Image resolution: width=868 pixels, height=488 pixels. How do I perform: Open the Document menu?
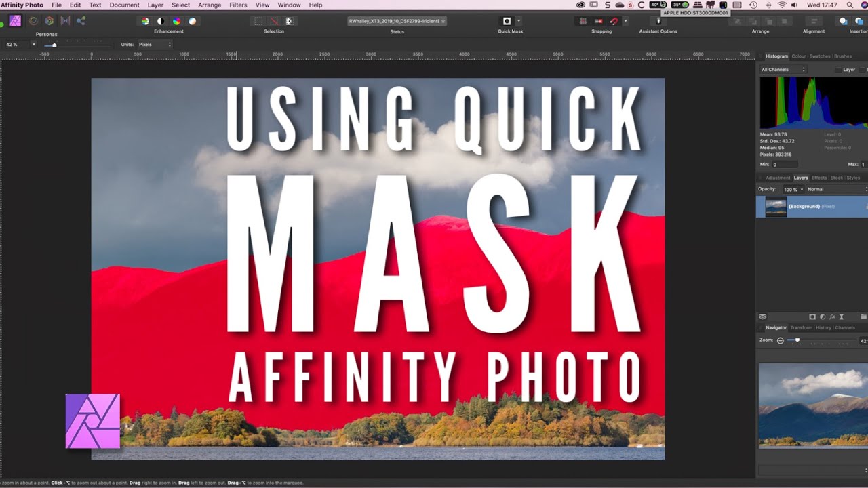[124, 5]
